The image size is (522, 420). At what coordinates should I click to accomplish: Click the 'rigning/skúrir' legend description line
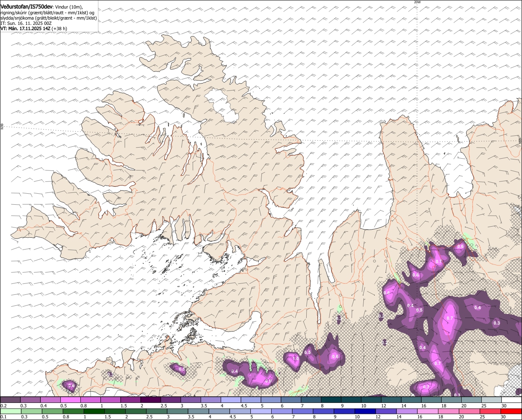pyautogui.click(x=47, y=13)
